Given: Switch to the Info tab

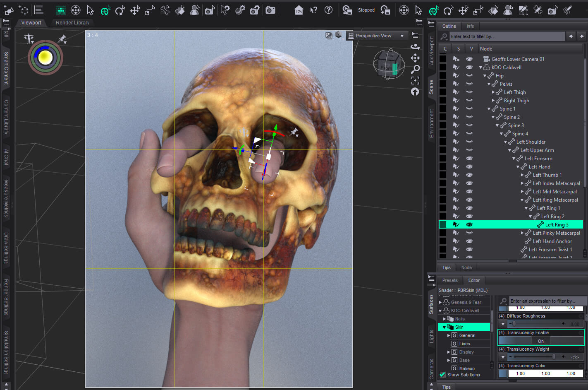Looking at the screenshot, I should [471, 26].
